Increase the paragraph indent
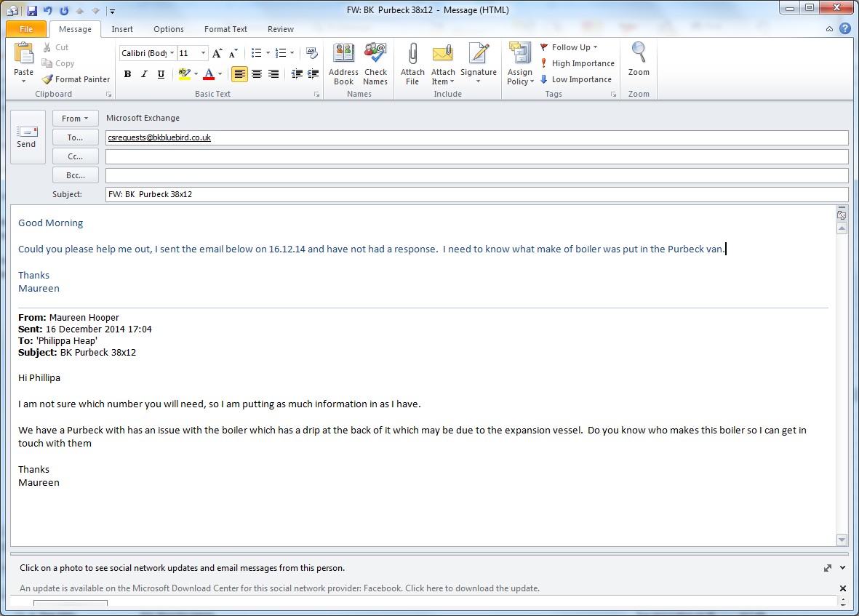 point(313,74)
